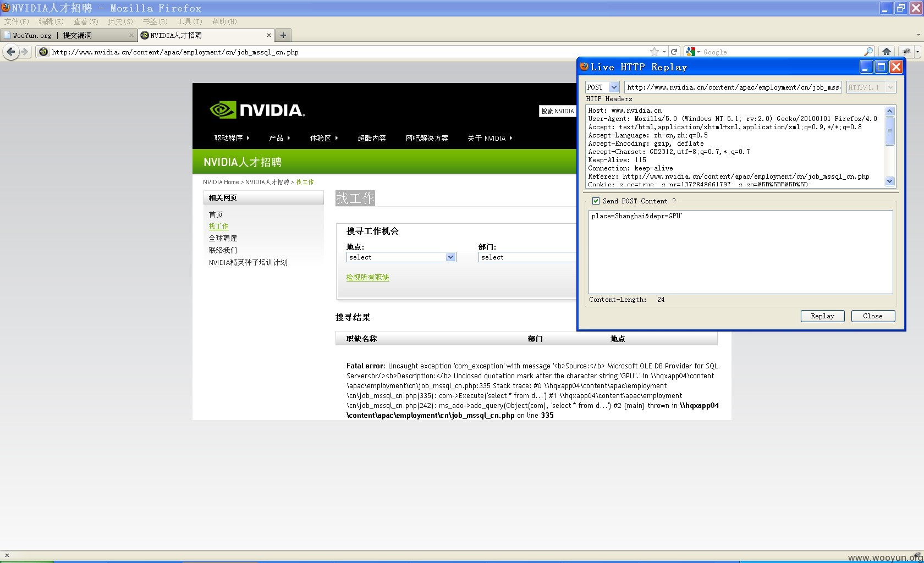Viewport: 924px width, 563px height.
Task: Open the 工具 menu
Action: click(190, 21)
